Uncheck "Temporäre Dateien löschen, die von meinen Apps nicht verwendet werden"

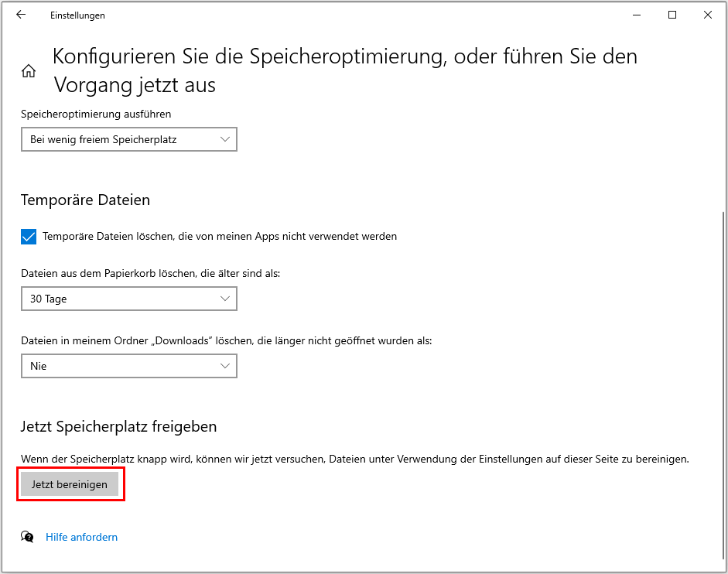[x=29, y=236]
